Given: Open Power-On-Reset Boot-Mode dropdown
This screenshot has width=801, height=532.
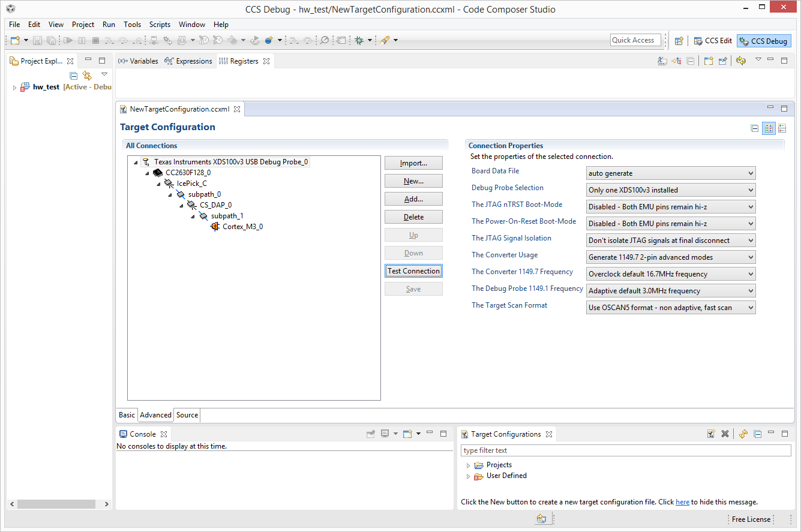Looking at the screenshot, I should click(671, 224).
